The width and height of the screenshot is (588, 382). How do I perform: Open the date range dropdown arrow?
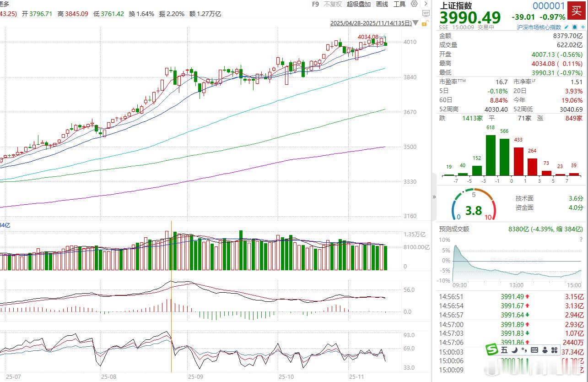click(415, 22)
